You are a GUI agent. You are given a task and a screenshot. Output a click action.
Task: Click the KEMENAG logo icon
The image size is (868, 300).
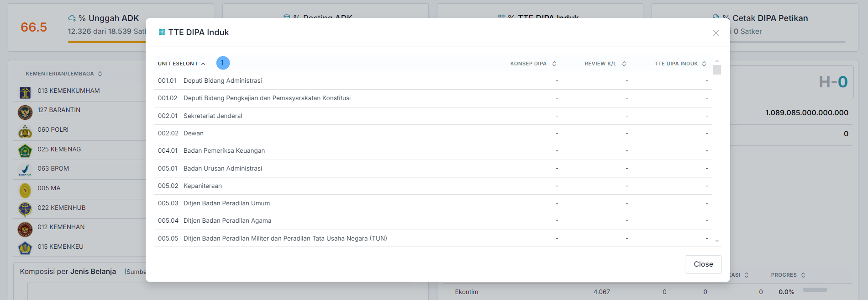coord(25,151)
